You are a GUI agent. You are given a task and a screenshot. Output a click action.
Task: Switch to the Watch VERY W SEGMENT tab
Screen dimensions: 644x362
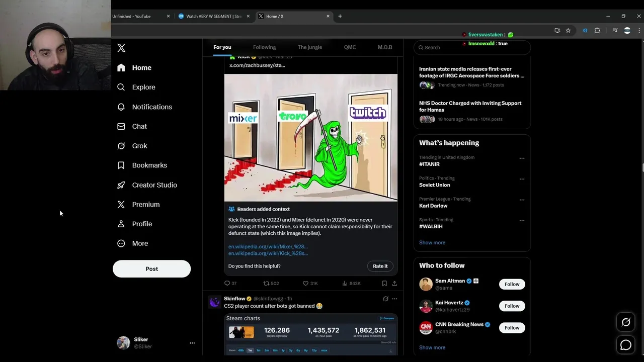214,16
